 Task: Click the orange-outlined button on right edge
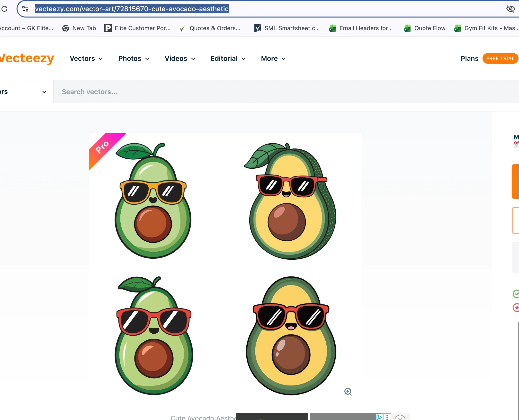point(515,220)
